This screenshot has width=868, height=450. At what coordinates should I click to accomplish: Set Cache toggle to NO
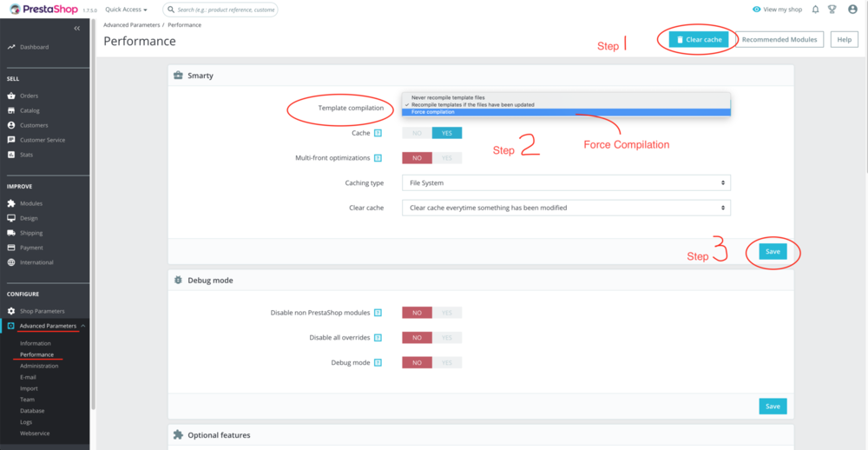click(417, 133)
